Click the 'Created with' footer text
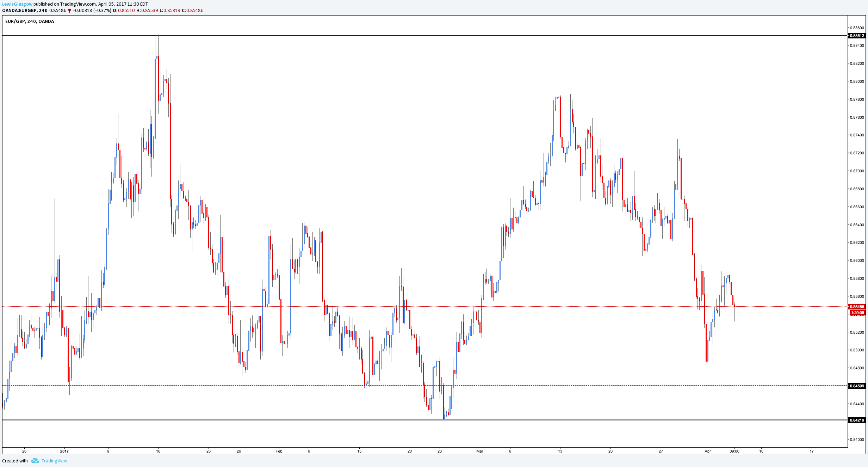This screenshot has width=868, height=467. click(x=15, y=461)
